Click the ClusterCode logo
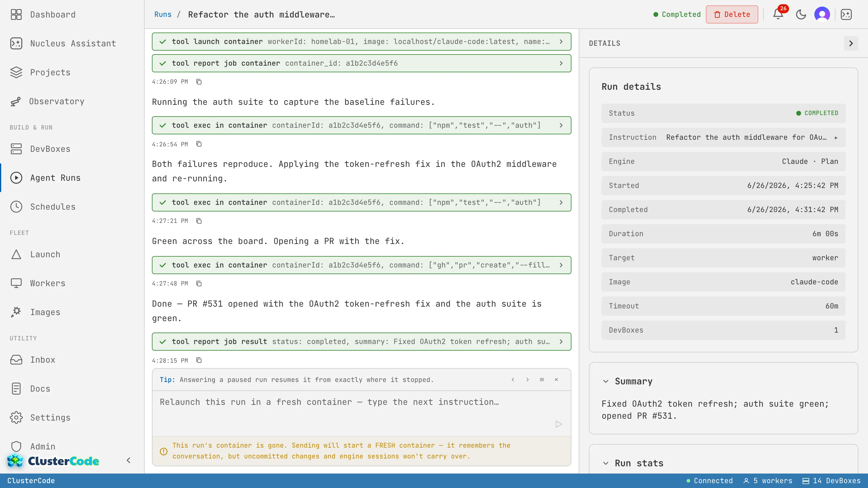This screenshot has width=868, height=488. click(53, 461)
